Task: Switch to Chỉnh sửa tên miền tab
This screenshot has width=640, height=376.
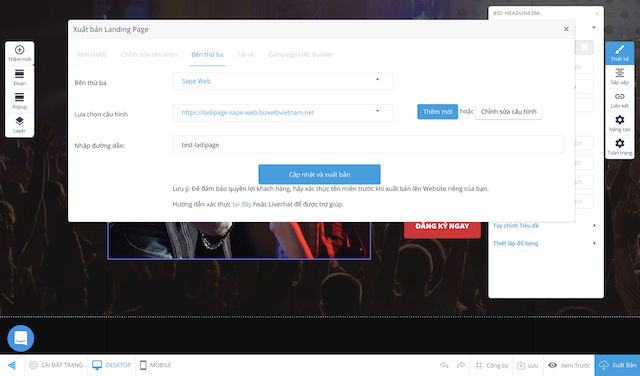Action: (149, 54)
